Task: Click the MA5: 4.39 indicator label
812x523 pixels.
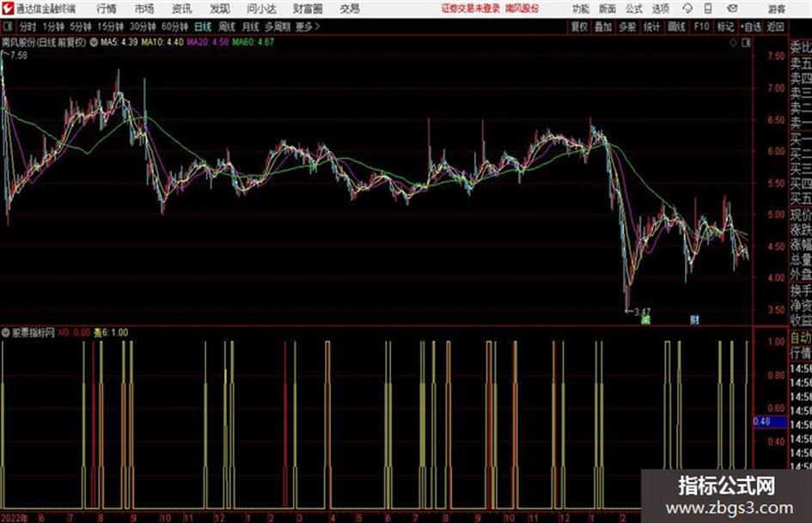Action: (x=119, y=42)
